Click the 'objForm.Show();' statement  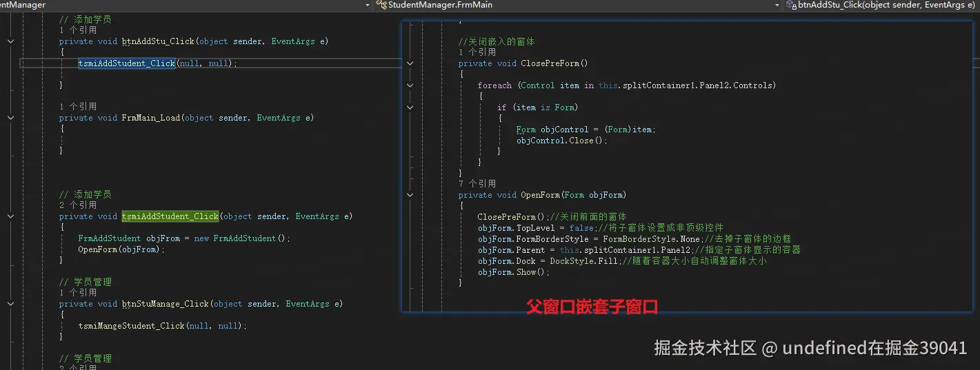pyautogui.click(x=514, y=272)
